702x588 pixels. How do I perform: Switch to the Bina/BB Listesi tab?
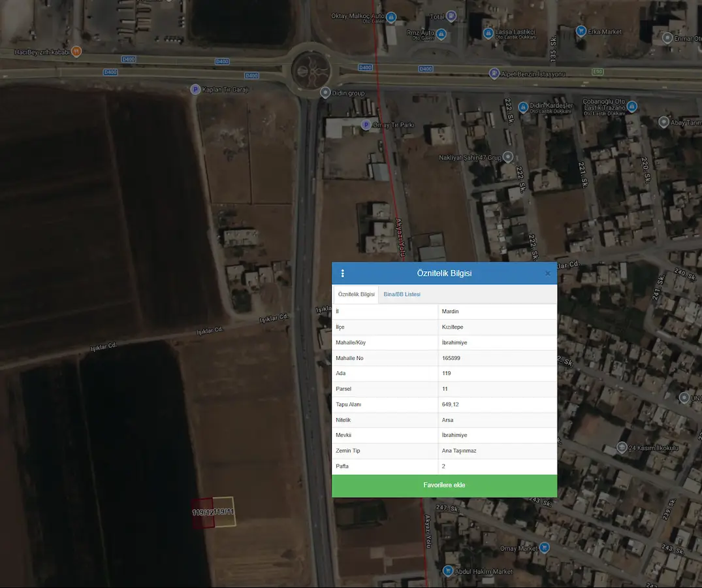[402, 294]
